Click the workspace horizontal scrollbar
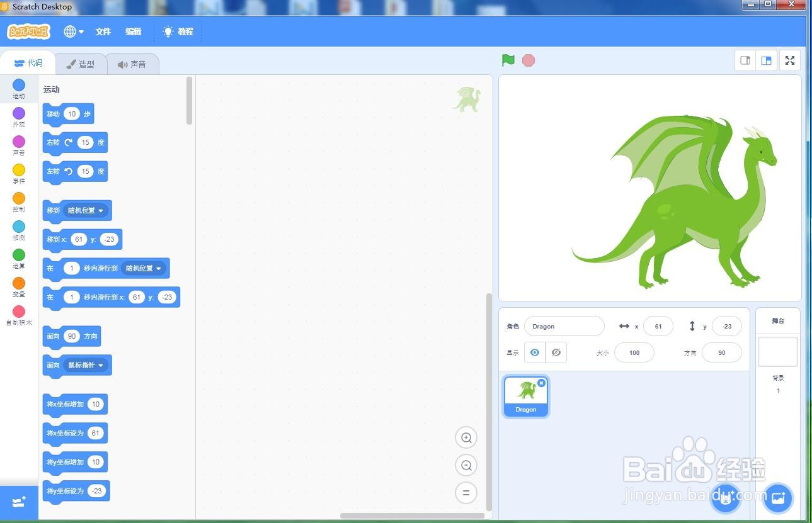 (413, 516)
